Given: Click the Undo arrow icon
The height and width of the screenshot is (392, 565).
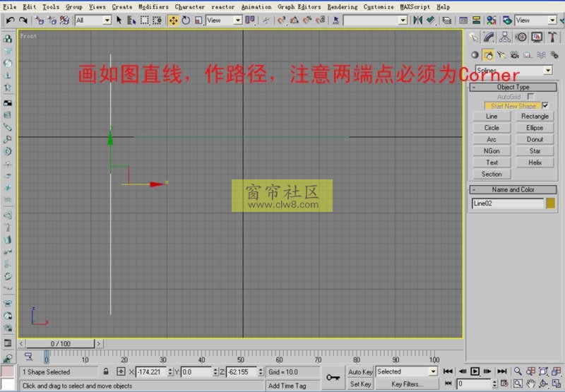Looking at the screenshot, I should [x=10, y=20].
